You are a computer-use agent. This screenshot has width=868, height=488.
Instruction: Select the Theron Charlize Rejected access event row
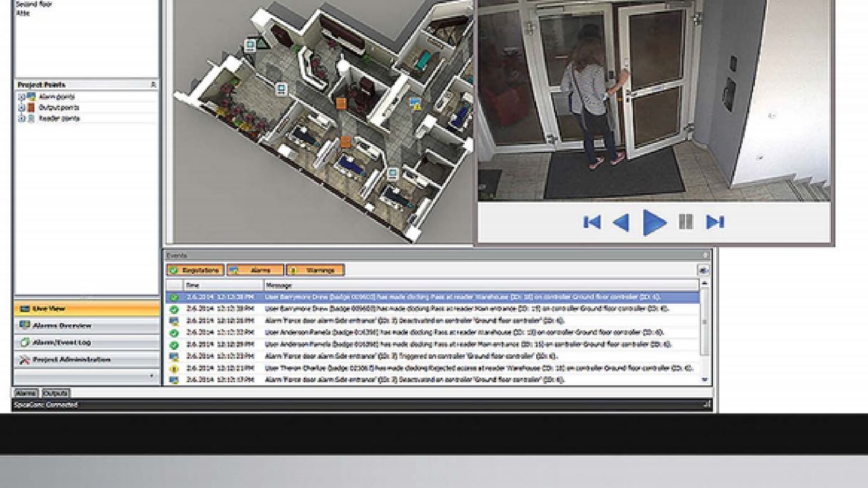click(x=433, y=368)
